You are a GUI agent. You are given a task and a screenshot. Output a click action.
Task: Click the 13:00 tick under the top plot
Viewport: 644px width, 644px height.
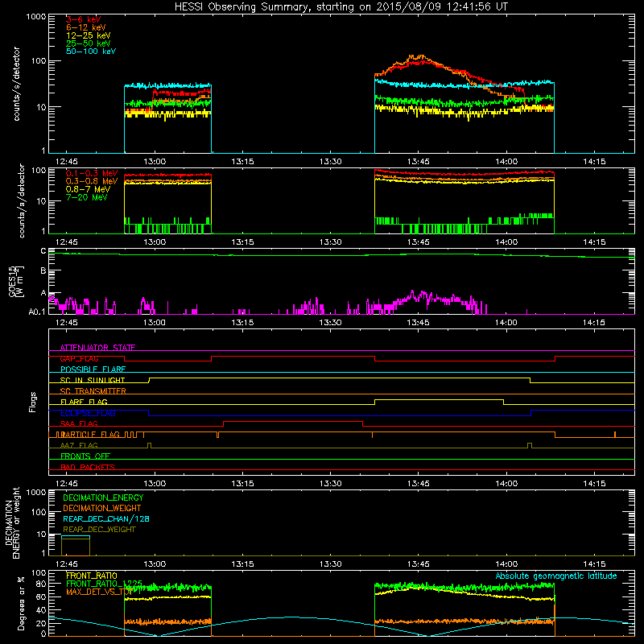click(x=155, y=162)
